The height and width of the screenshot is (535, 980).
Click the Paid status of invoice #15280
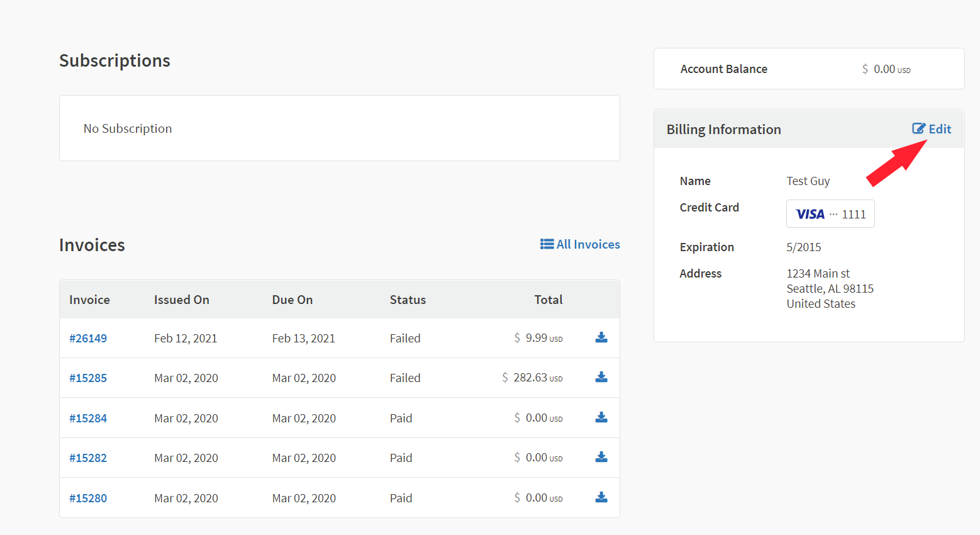point(401,498)
